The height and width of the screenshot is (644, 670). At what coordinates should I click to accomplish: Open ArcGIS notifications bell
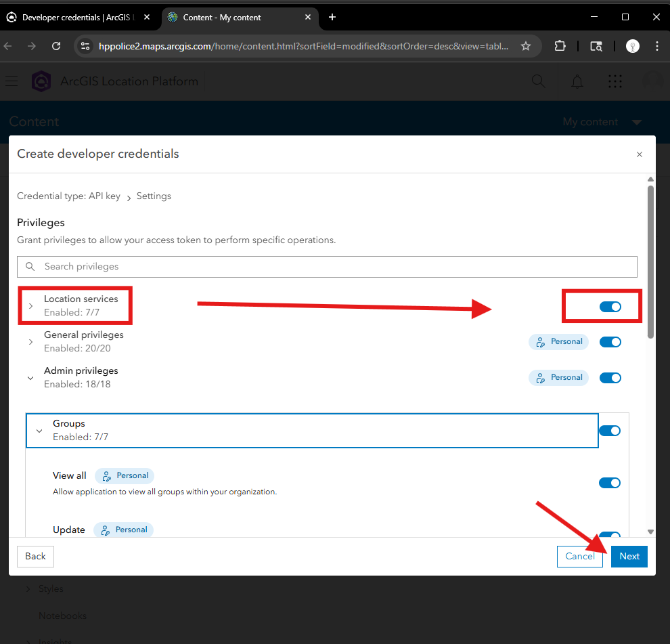(577, 81)
